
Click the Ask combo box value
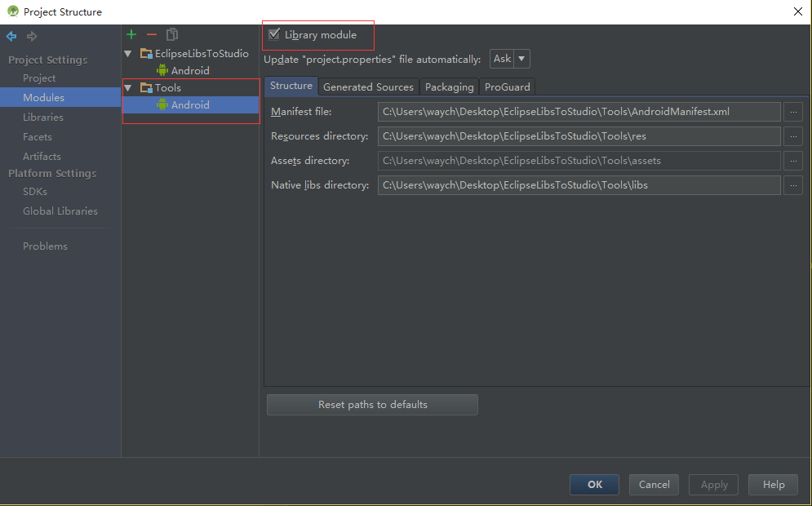coord(503,59)
